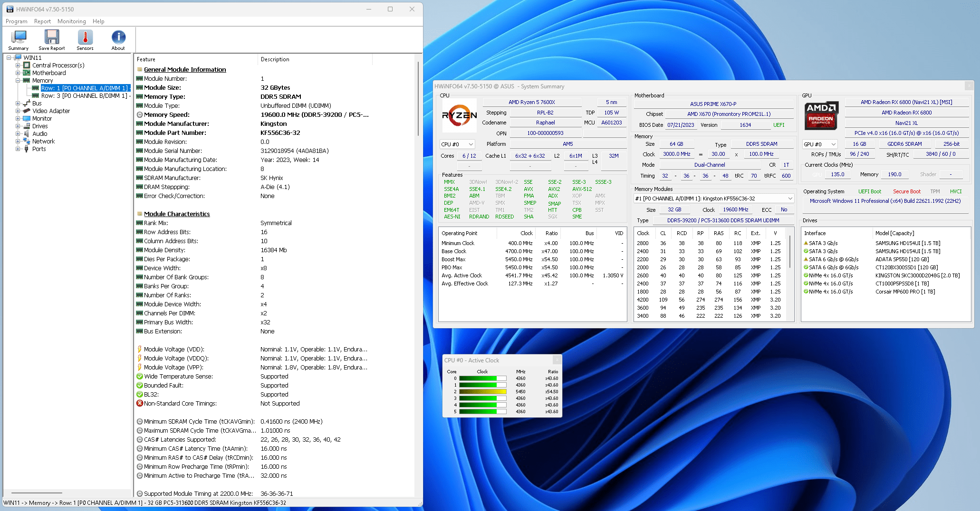
Task: Click the AMD Ryzen 5 7600X name field
Action: click(532, 102)
